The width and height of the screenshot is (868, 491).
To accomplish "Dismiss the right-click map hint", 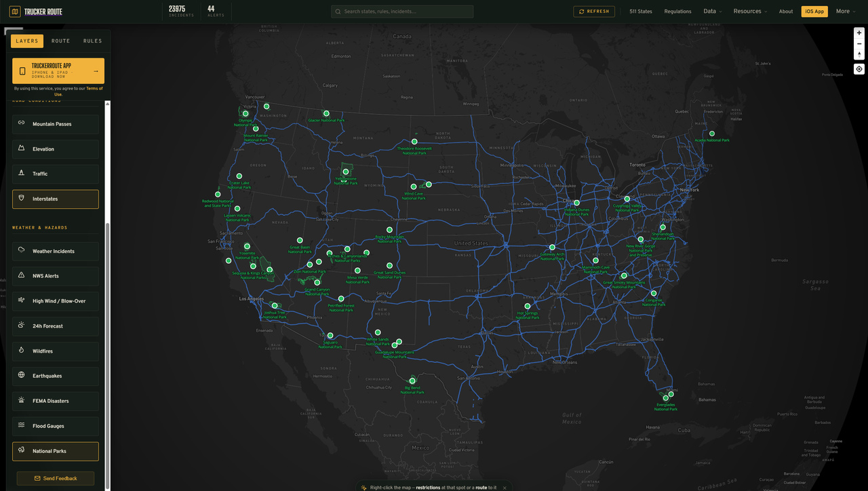I will click(505, 487).
